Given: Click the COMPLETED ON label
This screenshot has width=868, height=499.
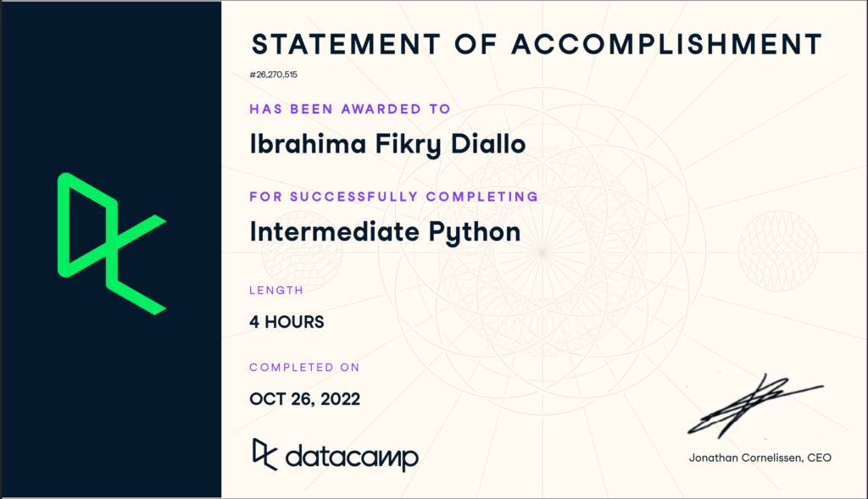Looking at the screenshot, I should pos(304,368).
